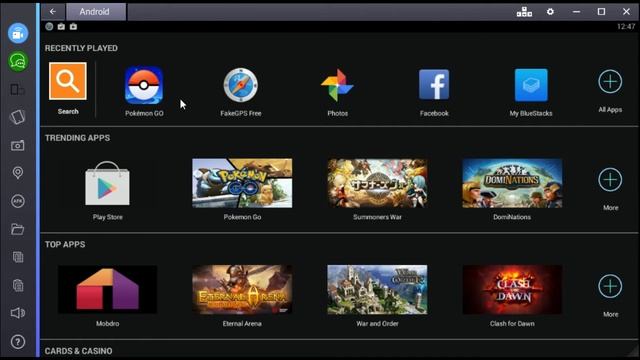Adjust volume via the speaker sidebar icon
640x360 pixels.
18,313
